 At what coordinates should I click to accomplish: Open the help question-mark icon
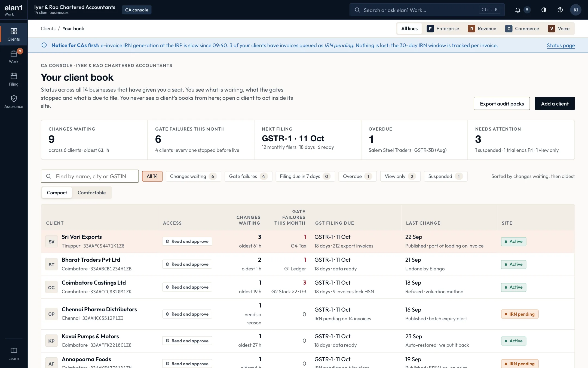click(560, 10)
